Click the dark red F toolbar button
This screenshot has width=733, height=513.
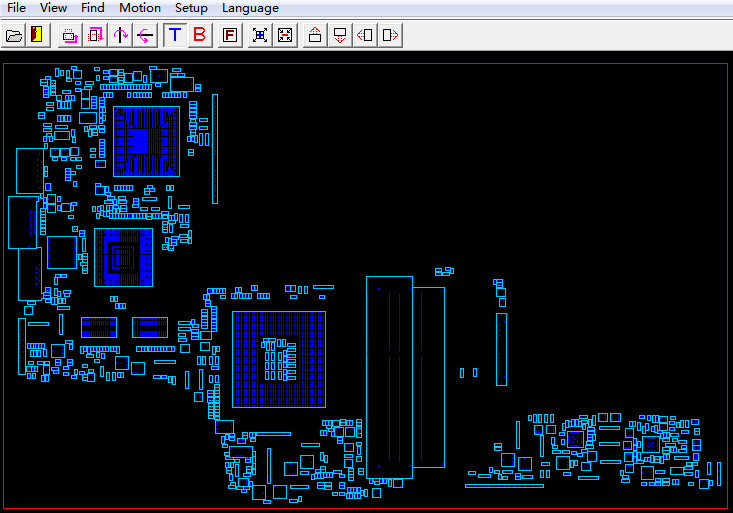[230, 35]
